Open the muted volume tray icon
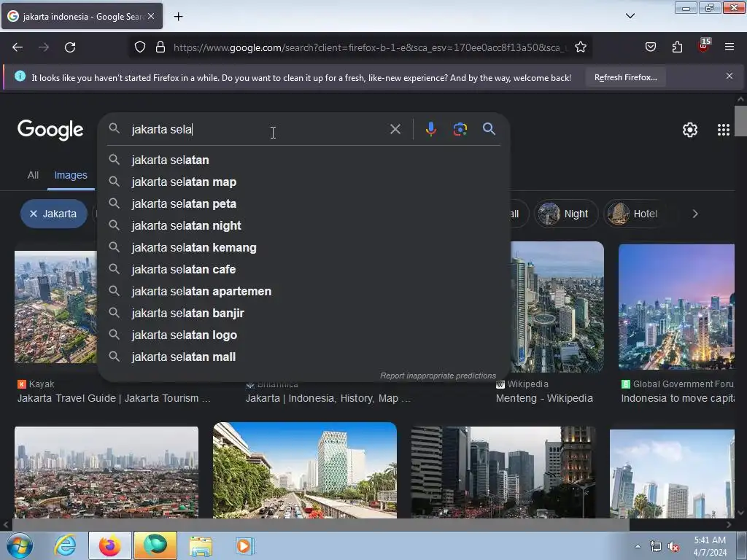This screenshot has width=747, height=560. (673, 547)
